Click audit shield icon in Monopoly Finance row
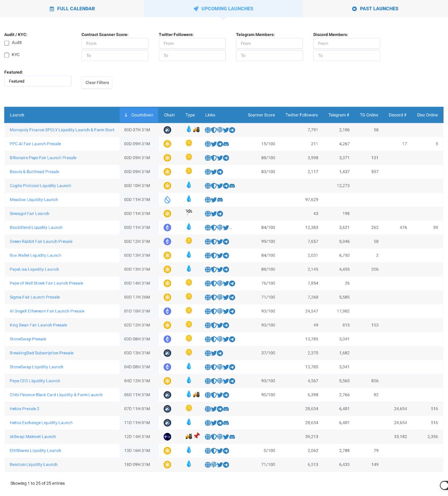Screen dimensions: 448x496 pyautogui.click(x=214, y=130)
